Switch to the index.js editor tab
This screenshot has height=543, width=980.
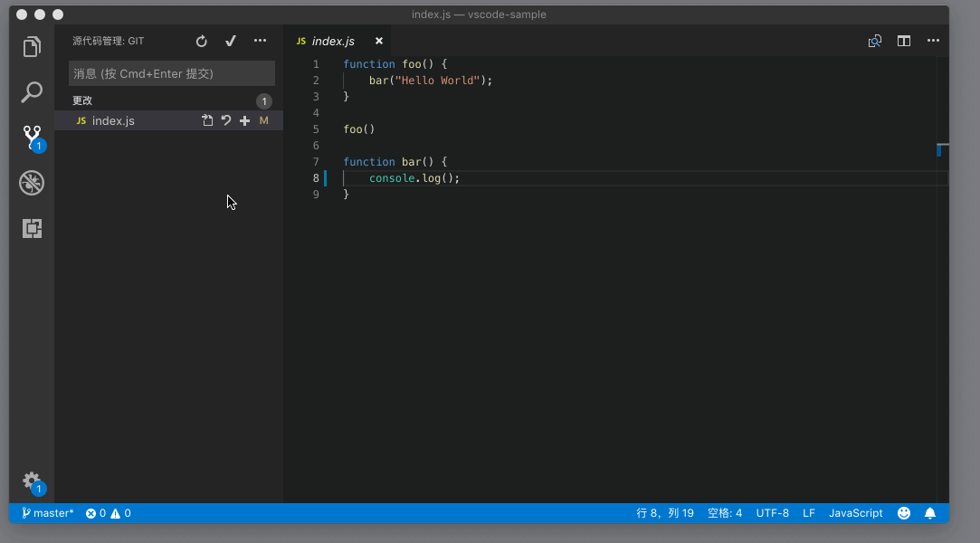pyautogui.click(x=332, y=41)
